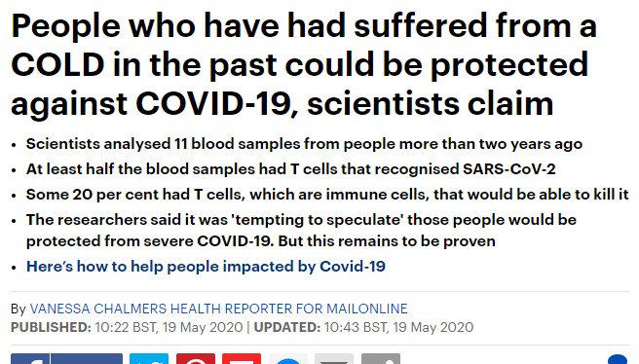This screenshot has height=364, width=639.
Task: Click the Facebook logo share icon
Action: coord(30,359)
